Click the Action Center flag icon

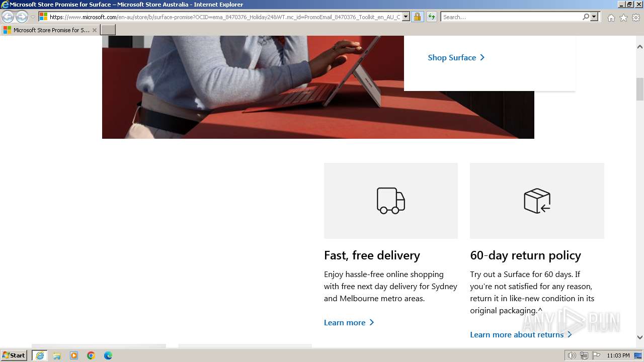[596, 355]
